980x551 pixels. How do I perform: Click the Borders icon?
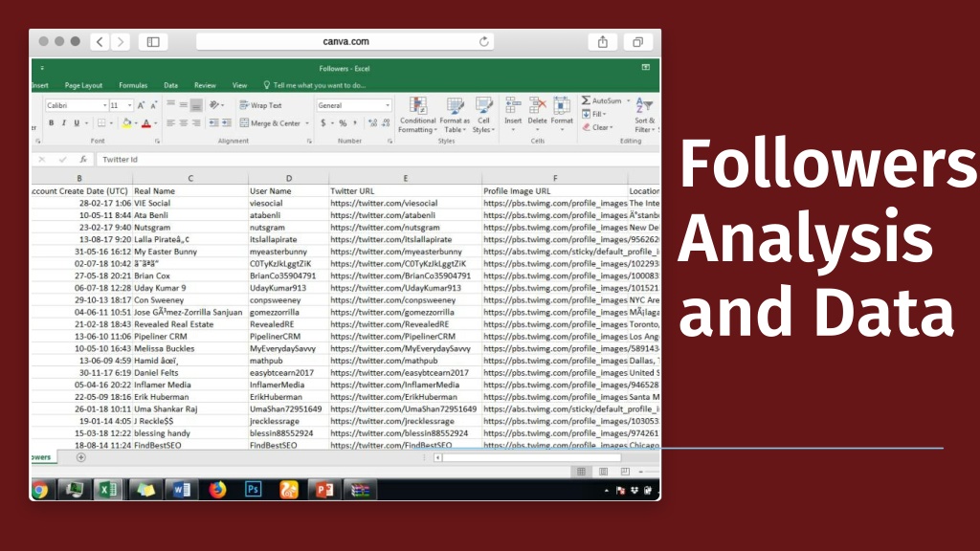pyautogui.click(x=101, y=123)
